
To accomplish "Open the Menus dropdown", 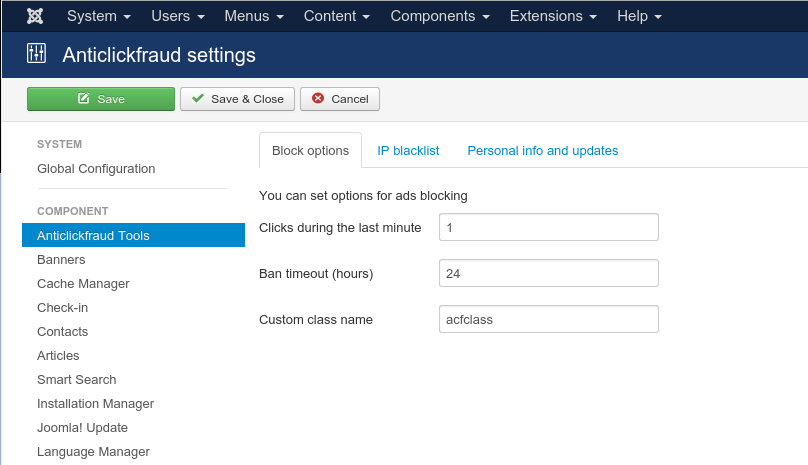I will tap(253, 16).
